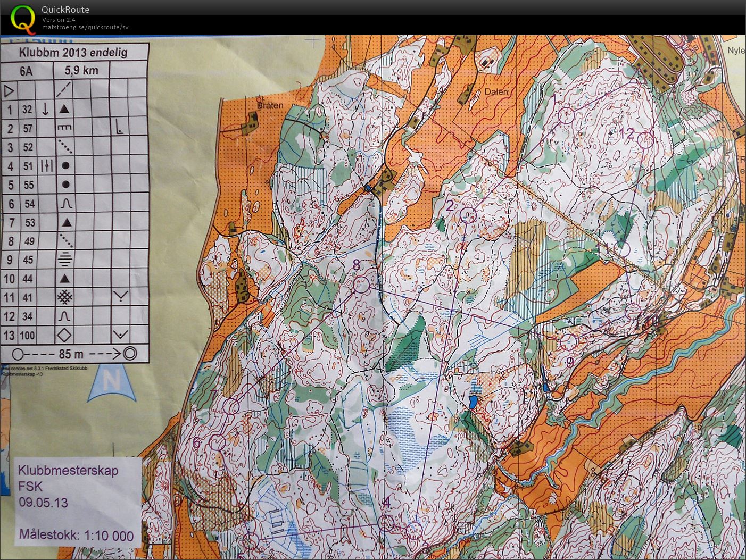Click control code 32 in row 1
This screenshot has width=746, height=560.
click(x=27, y=110)
